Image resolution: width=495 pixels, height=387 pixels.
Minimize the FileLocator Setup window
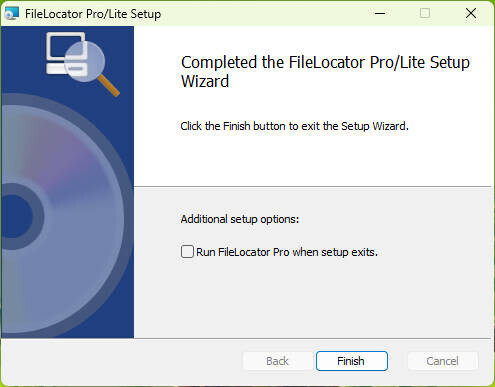pyautogui.click(x=380, y=13)
